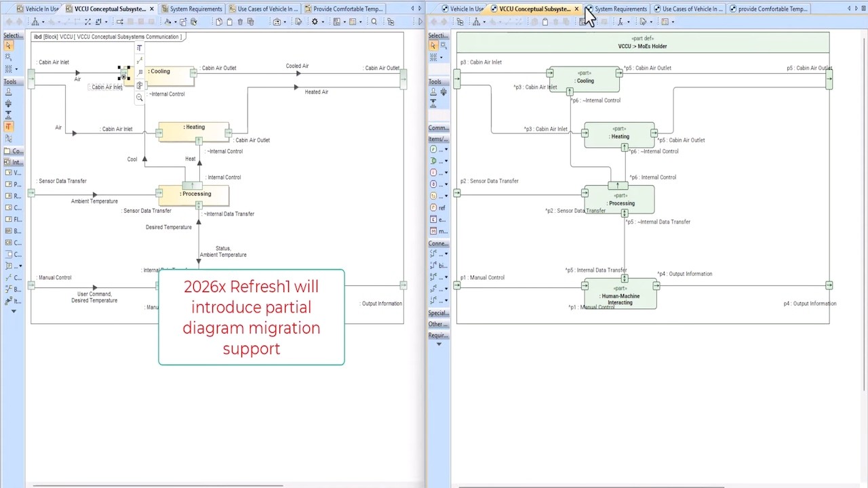
Task: Click the 'Fl...' item in left palette
Action: tap(14, 220)
